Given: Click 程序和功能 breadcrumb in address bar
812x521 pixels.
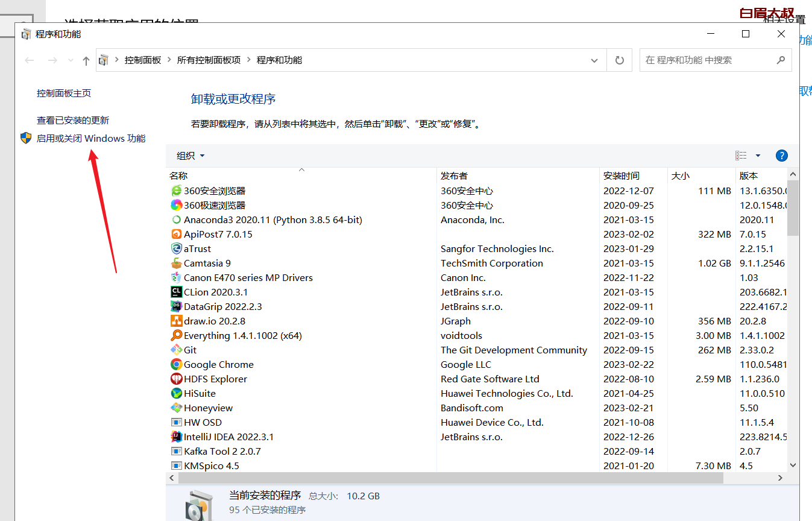Looking at the screenshot, I should tap(279, 60).
